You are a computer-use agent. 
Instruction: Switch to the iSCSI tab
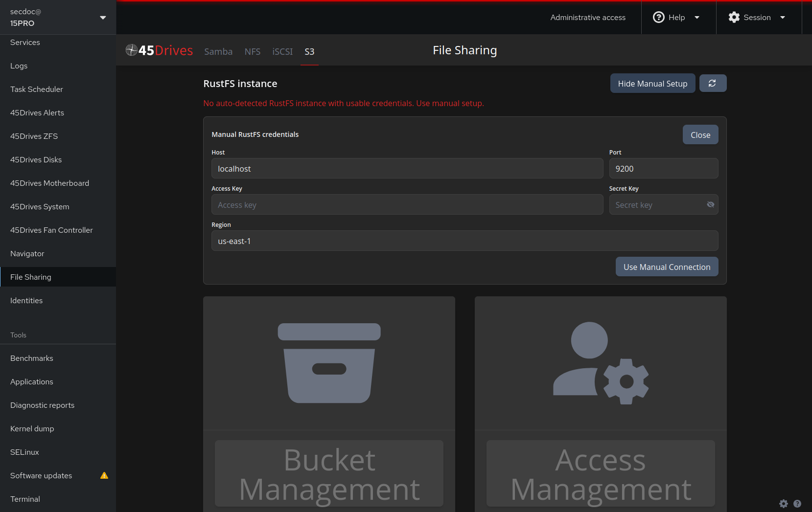[282, 51]
